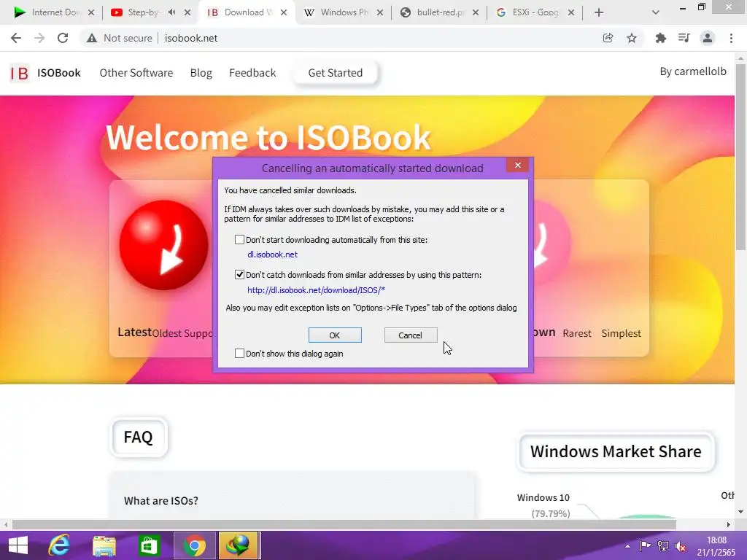This screenshot has height=560, width=747.
Task: Switch to the bullet-red.png tab
Action: tap(438, 12)
